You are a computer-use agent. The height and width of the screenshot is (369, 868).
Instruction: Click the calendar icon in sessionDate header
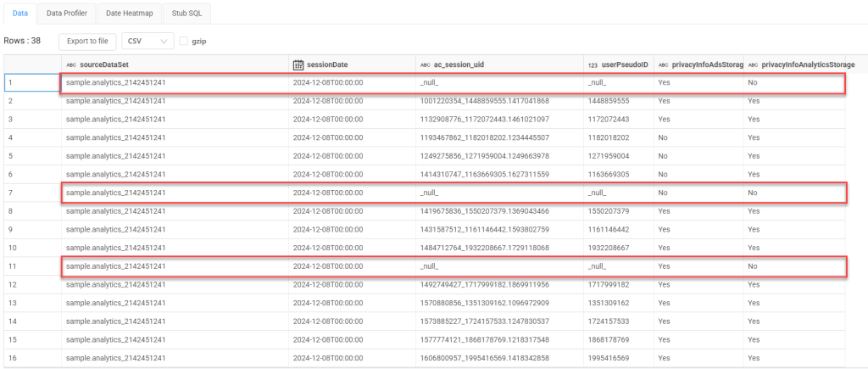click(x=298, y=64)
